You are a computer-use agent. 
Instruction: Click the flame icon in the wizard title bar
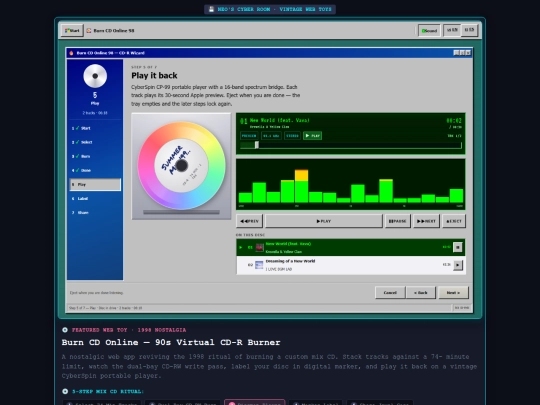71,53
